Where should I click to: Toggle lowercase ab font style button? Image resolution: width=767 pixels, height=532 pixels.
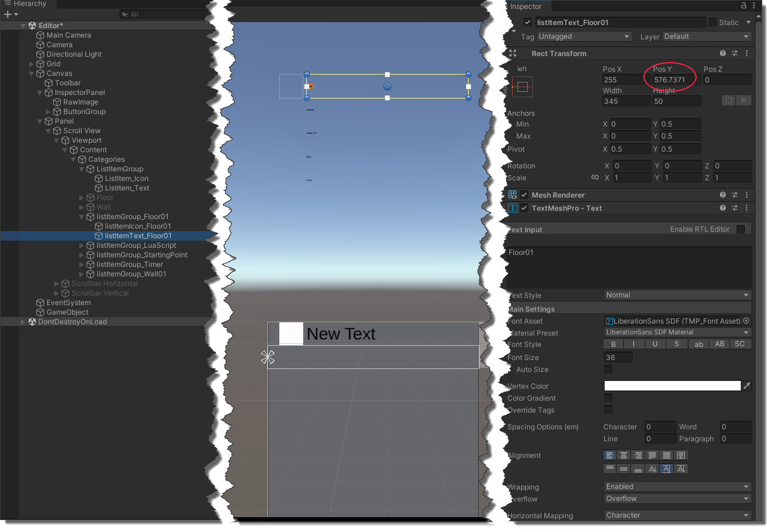click(698, 344)
